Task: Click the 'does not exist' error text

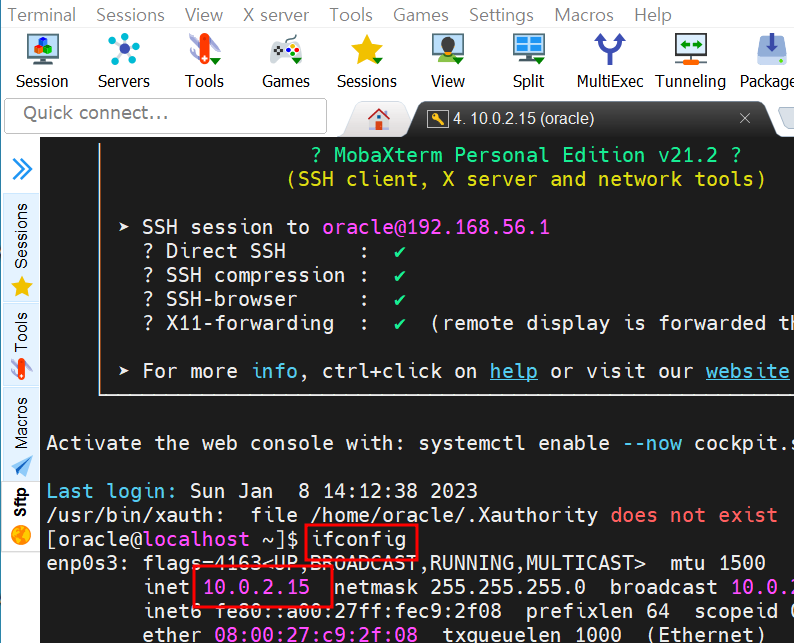Action: [694, 515]
